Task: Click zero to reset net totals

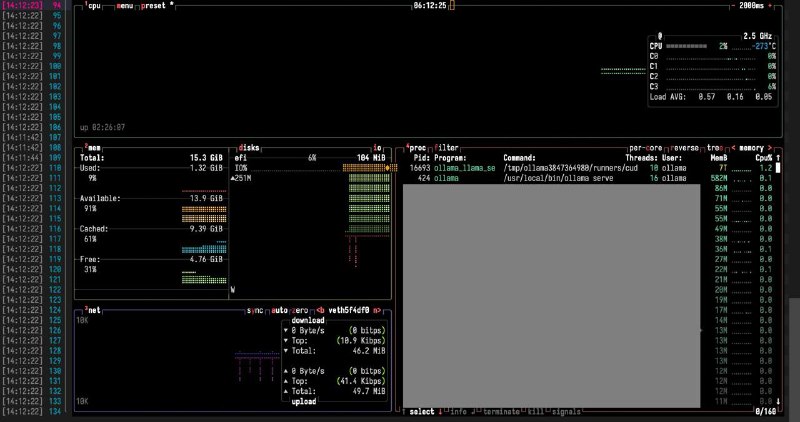Action: pyautogui.click(x=301, y=310)
